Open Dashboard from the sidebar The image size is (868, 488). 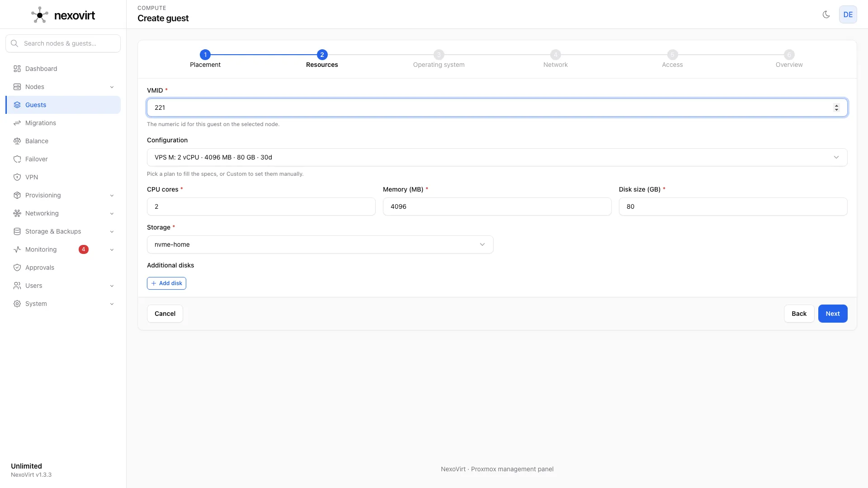click(63, 69)
